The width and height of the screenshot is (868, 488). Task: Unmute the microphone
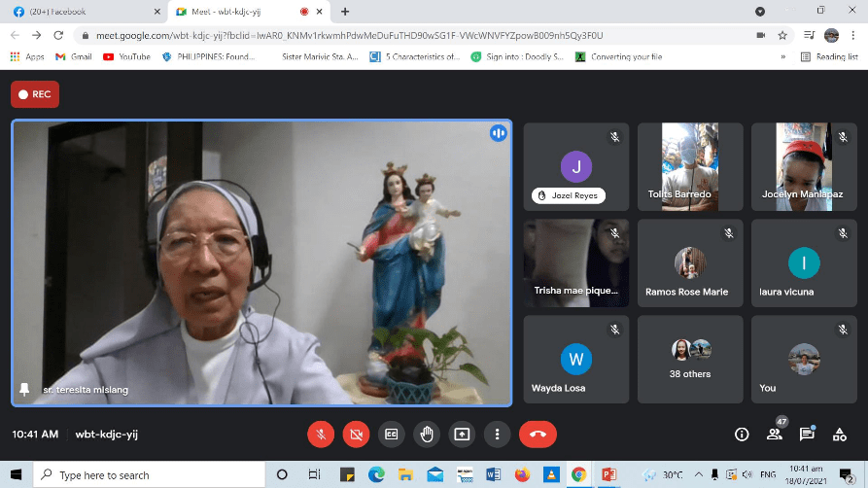(x=321, y=435)
